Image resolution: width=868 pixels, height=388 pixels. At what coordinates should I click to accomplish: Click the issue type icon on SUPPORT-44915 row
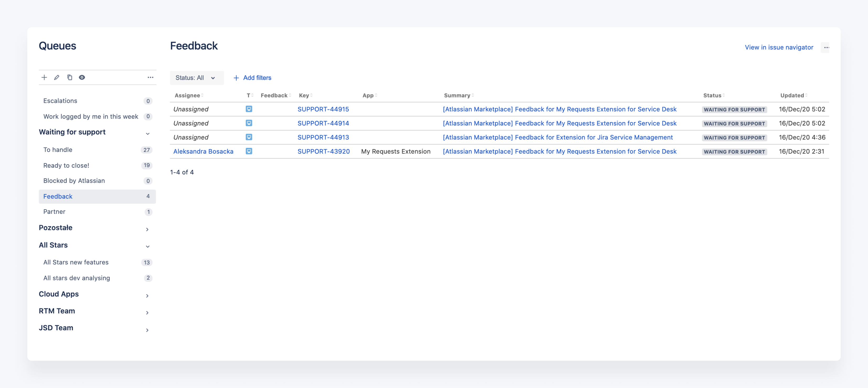[x=249, y=109]
